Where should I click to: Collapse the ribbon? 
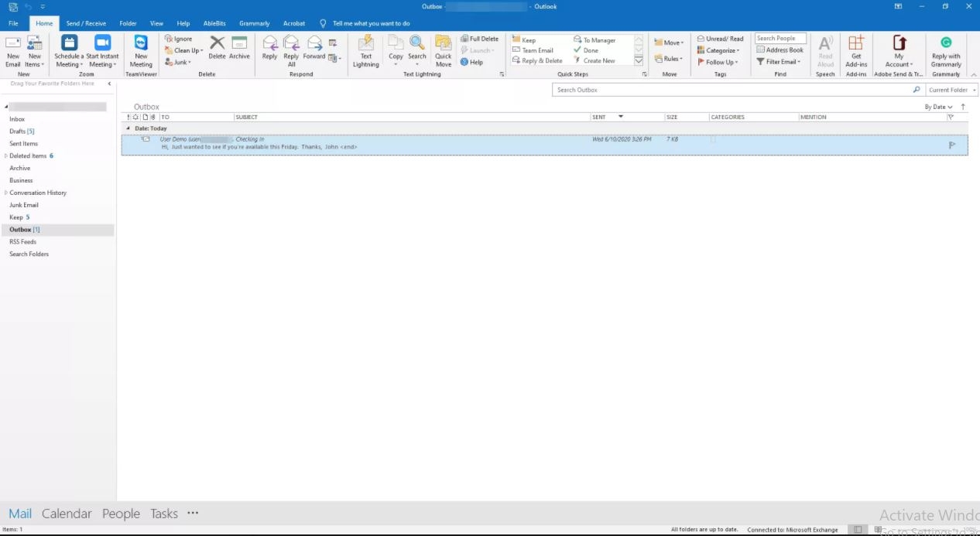pyautogui.click(x=973, y=74)
